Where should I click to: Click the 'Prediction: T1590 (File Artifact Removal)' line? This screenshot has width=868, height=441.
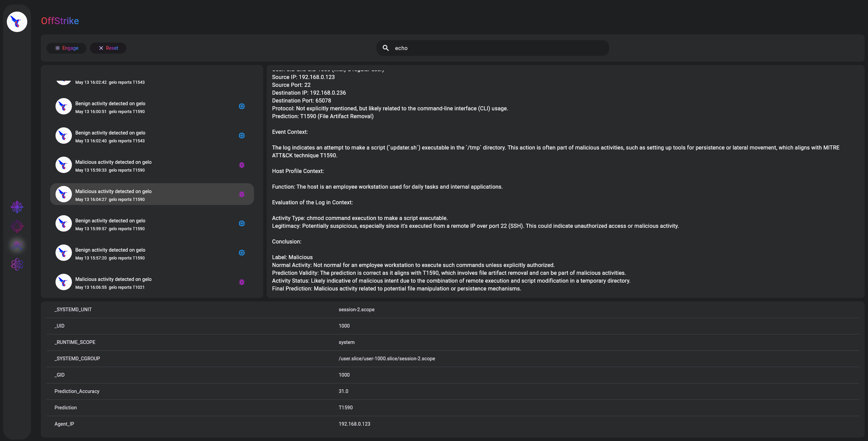tap(323, 116)
